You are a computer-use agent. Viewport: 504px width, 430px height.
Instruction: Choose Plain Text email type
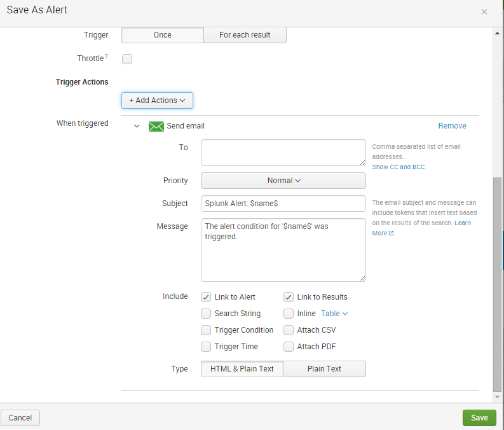(x=324, y=369)
